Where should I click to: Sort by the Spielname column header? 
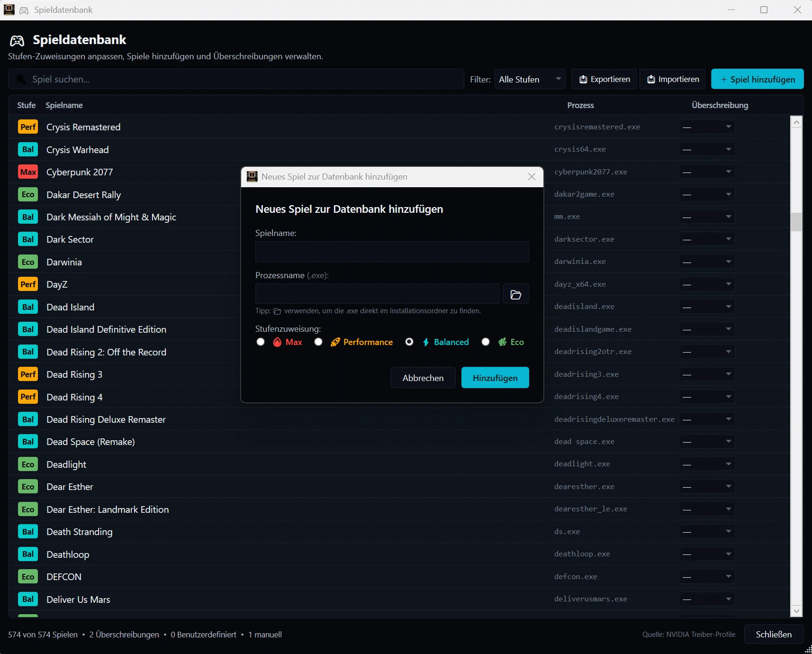click(64, 105)
